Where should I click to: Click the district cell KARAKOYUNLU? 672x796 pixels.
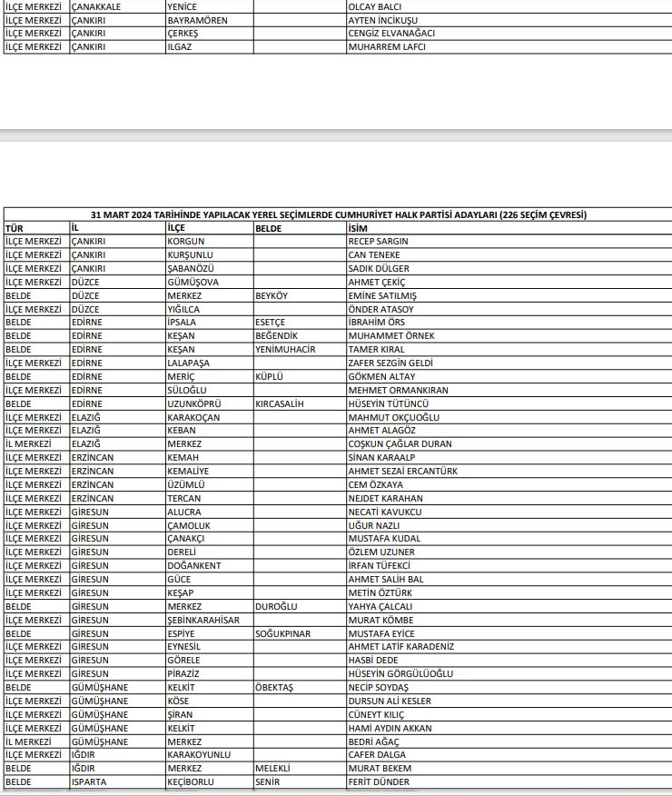(x=199, y=755)
